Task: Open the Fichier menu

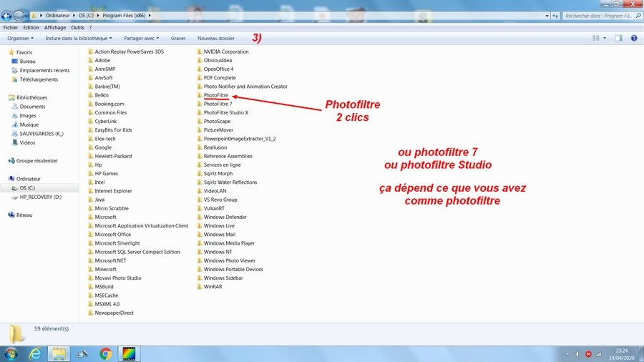Action: [x=11, y=27]
